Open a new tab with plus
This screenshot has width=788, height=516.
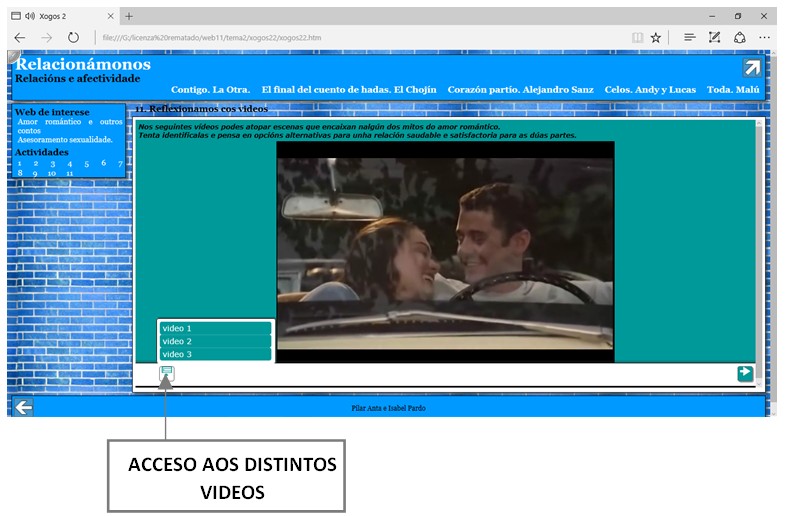129,16
